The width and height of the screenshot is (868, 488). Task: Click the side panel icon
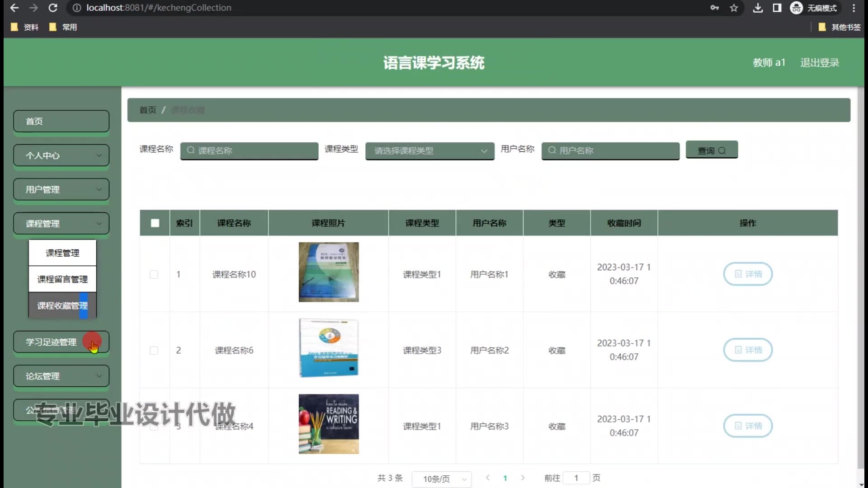pyautogui.click(x=777, y=8)
